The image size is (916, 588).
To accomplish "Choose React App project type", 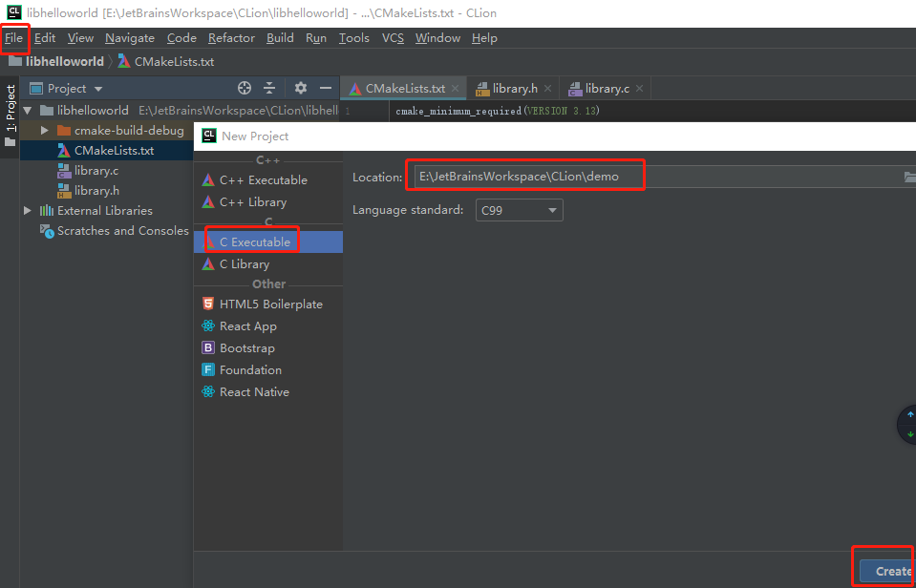I will point(268,326).
